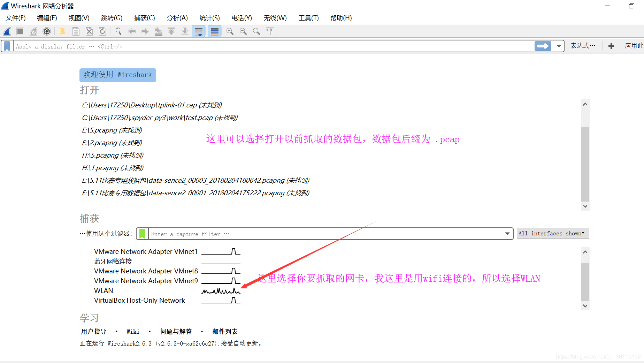The width and height of the screenshot is (644, 363).
Task: Expand the display filter history dropdown
Action: click(x=559, y=46)
